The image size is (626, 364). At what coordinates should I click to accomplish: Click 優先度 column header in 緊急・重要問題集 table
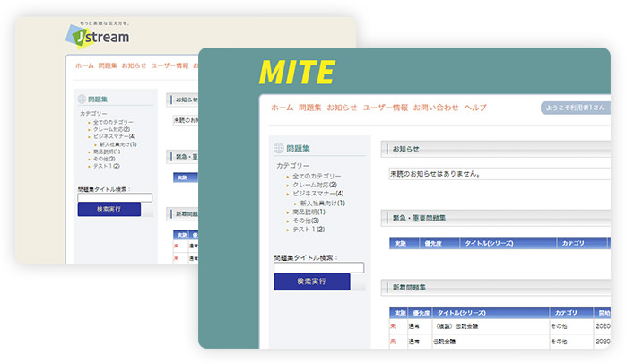[x=439, y=243]
